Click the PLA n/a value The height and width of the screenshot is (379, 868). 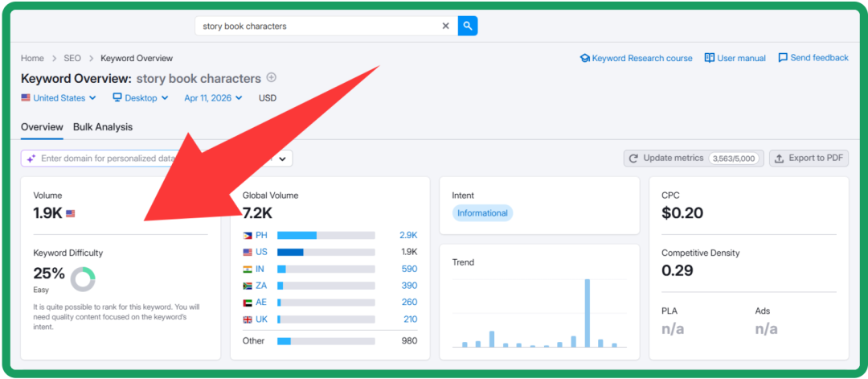[x=673, y=328]
